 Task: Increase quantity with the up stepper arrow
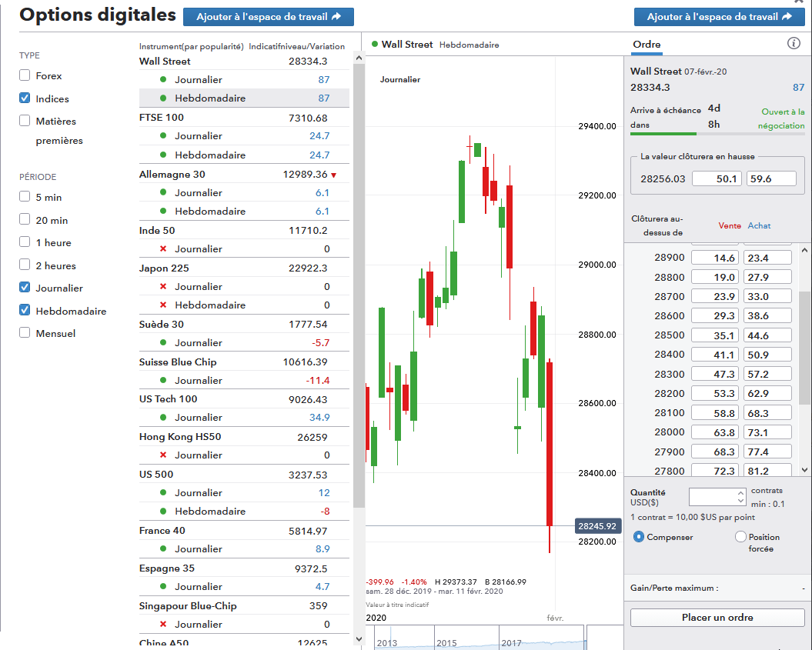[x=740, y=493]
